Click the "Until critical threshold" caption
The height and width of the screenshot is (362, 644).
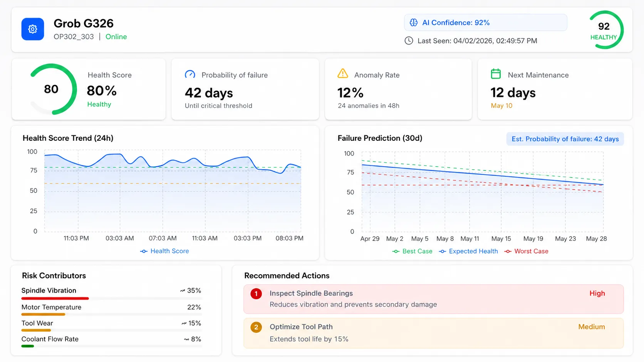[x=218, y=106]
